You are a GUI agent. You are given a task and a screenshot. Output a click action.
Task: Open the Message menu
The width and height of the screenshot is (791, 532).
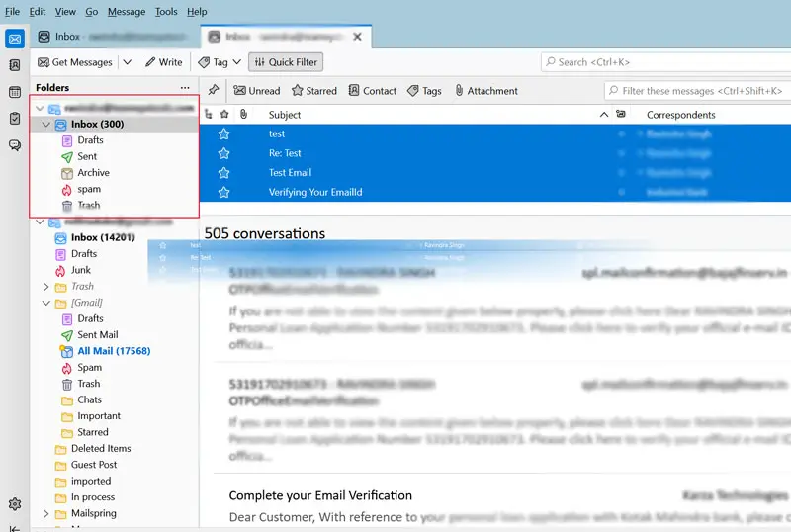click(127, 12)
